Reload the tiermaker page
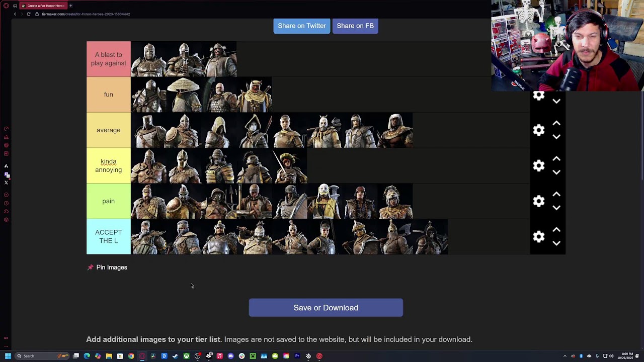 (29, 14)
